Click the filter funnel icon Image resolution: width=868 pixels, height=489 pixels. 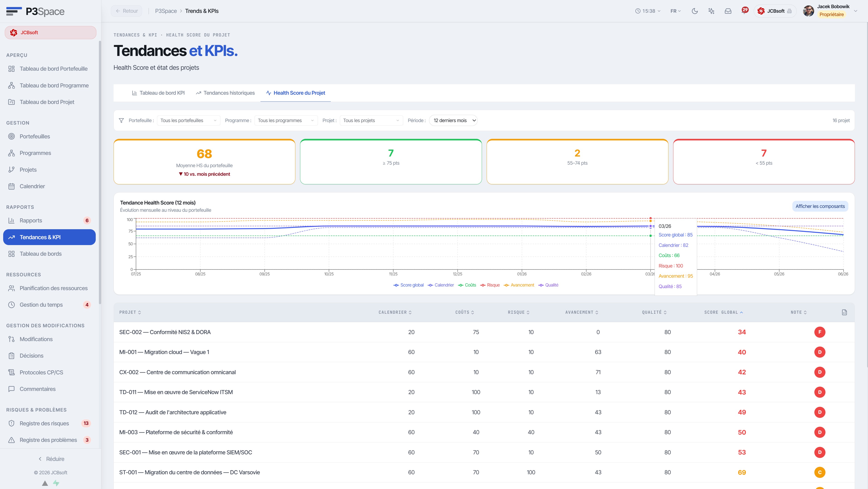(x=121, y=120)
